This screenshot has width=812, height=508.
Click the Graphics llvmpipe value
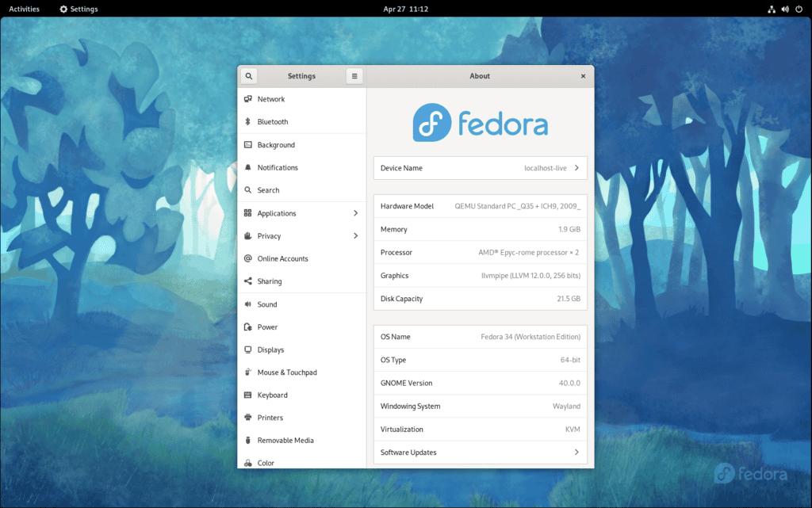(x=530, y=276)
